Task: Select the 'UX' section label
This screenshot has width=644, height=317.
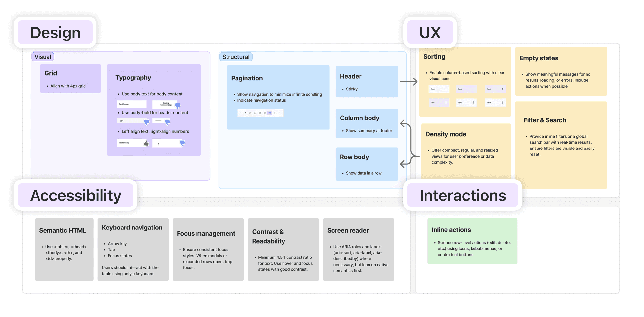Action: (x=430, y=32)
